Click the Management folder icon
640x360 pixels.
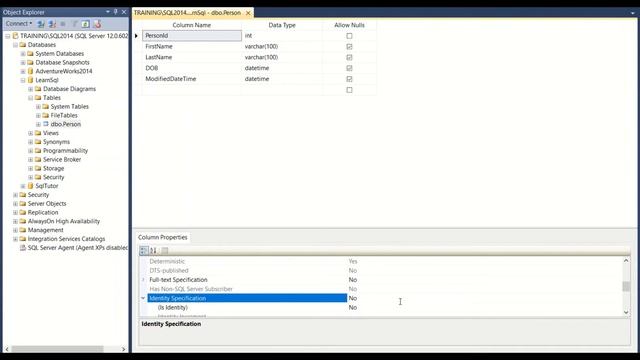pos(23,230)
